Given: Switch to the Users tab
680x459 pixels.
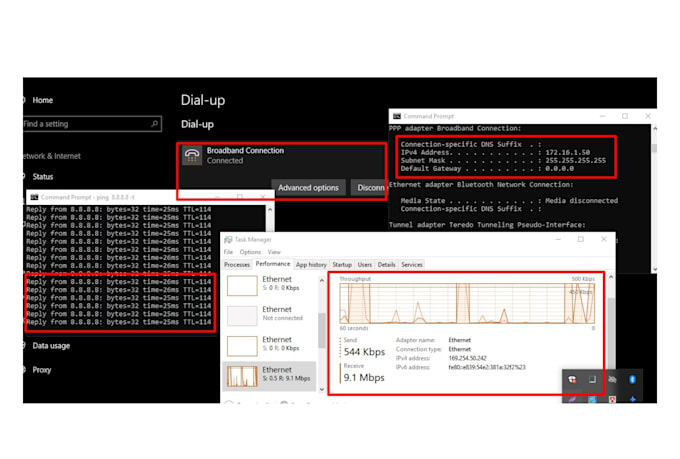Looking at the screenshot, I should (x=365, y=265).
